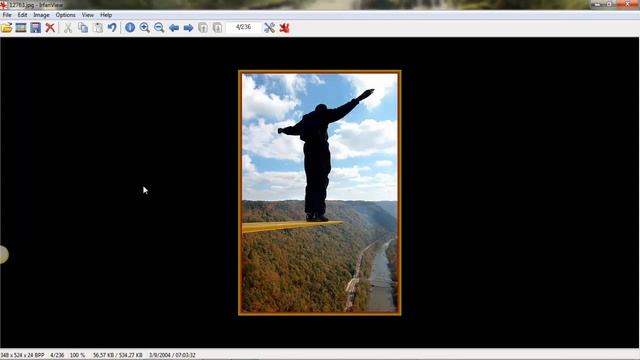Open the Options menu
Image resolution: width=640 pixels, height=360 pixels.
pos(65,15)
